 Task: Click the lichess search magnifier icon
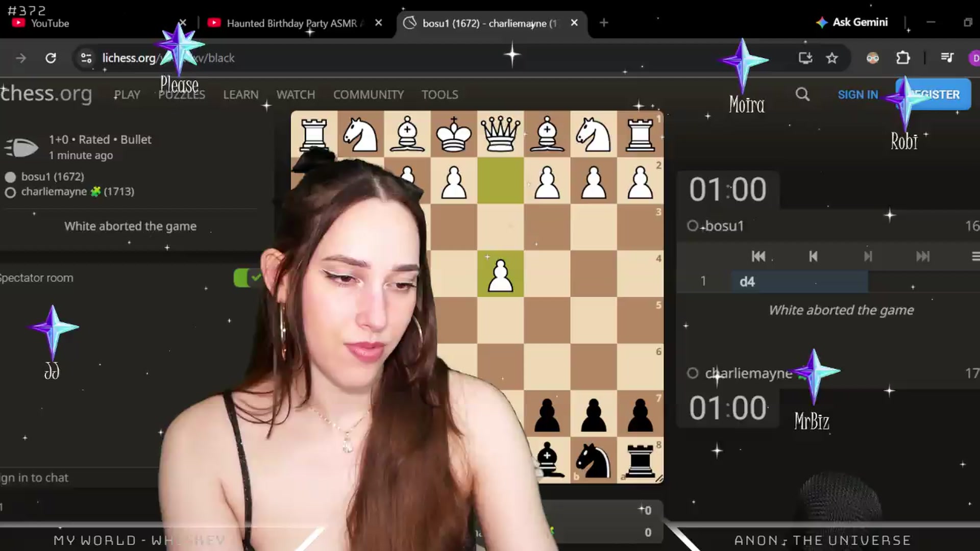802,94
